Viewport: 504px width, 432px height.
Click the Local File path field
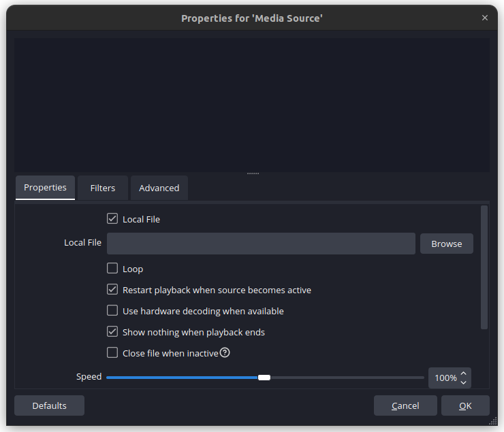[x=261, y=244]
